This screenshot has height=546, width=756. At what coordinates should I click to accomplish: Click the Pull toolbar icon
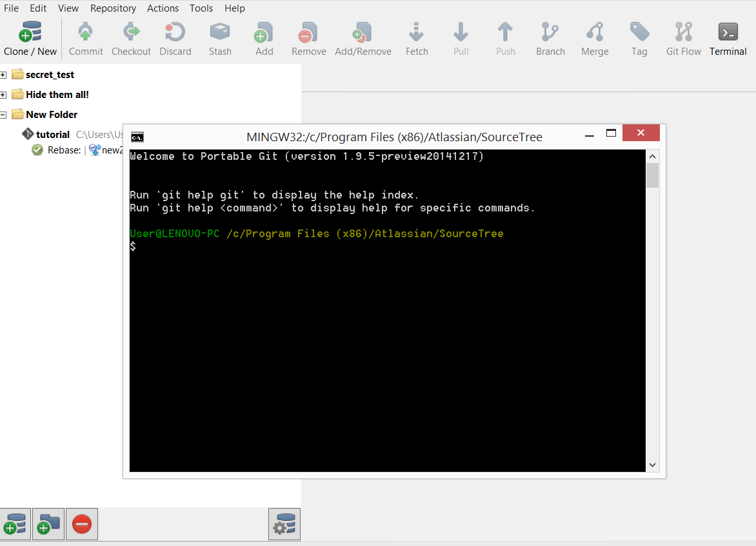tap(461, 32)
